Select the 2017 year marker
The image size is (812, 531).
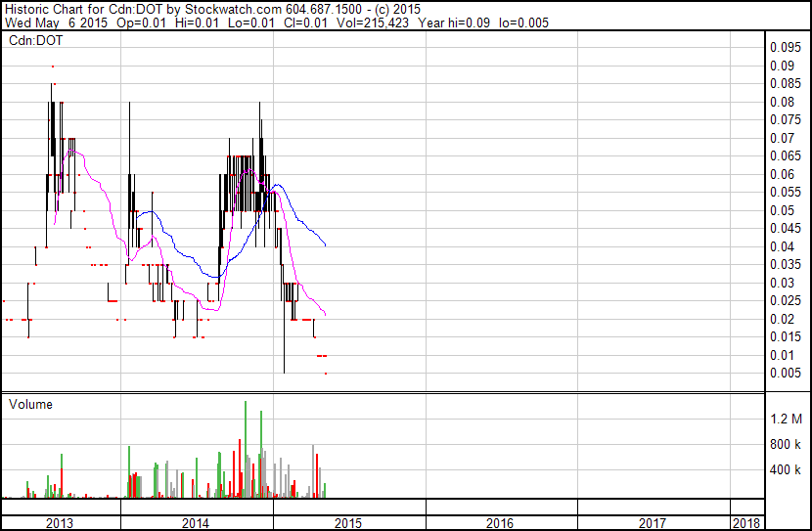tap(653, 523)
